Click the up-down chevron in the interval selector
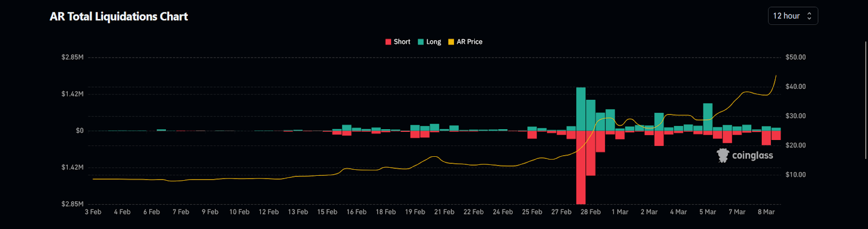The width and height of the screenshot is (868, 229). 809,16
